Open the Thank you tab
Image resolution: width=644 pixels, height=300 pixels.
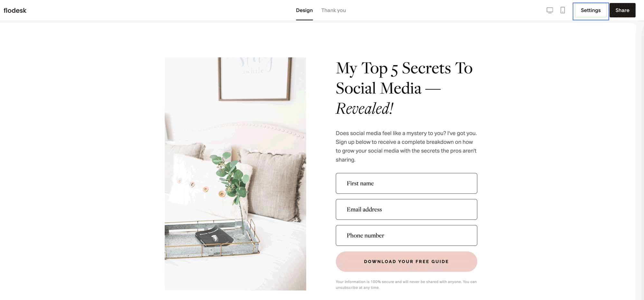pos(334,10)
